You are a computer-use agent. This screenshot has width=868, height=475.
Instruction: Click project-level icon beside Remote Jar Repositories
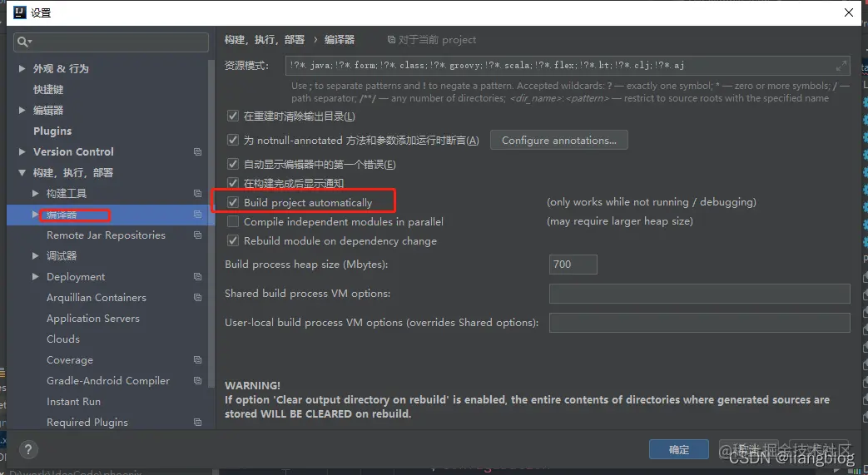[x=197, y=235]
